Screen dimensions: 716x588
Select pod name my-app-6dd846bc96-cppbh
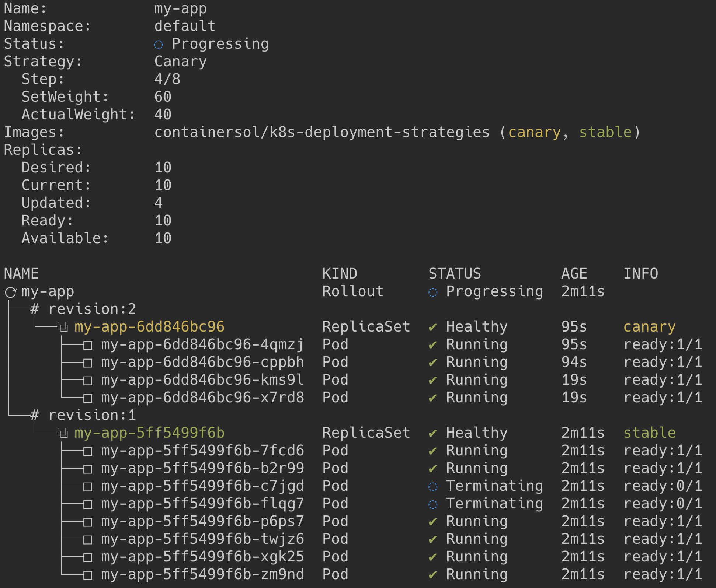pos(202,362)
